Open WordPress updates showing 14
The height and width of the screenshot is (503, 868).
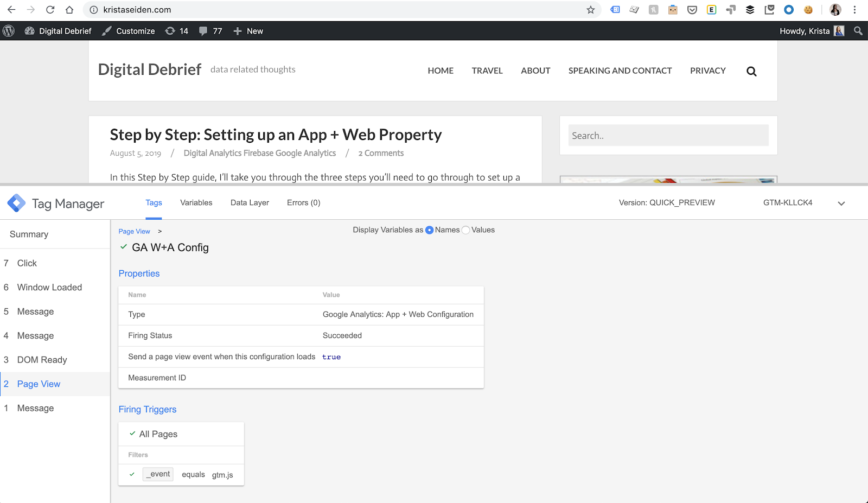click(x=177, y=31)
